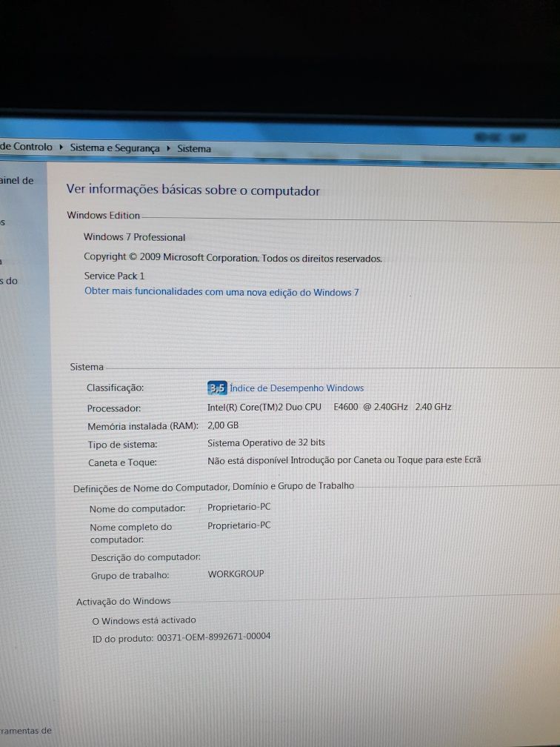Click the Nome do computador label
Viewport: 560px width, 747px height.
coord(137,509)
